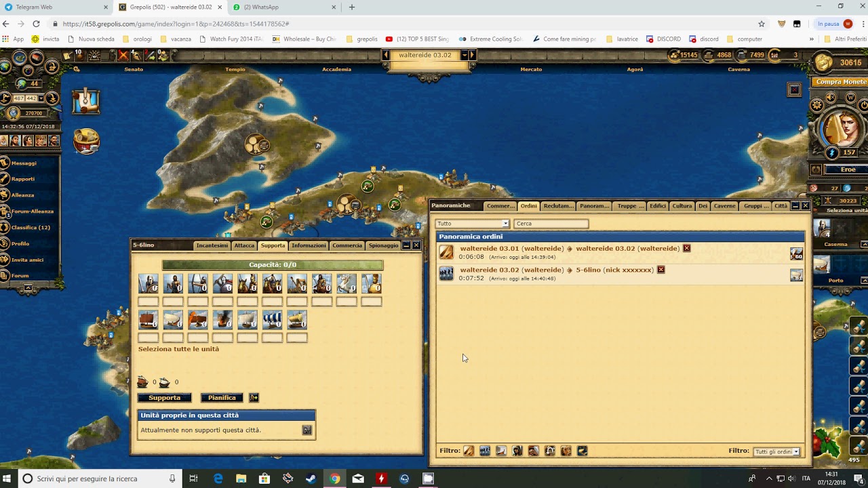This screenshot has width=868, height=488.
Task: Click the first transport ship icon in naval row
Action: tap(149, 319)
